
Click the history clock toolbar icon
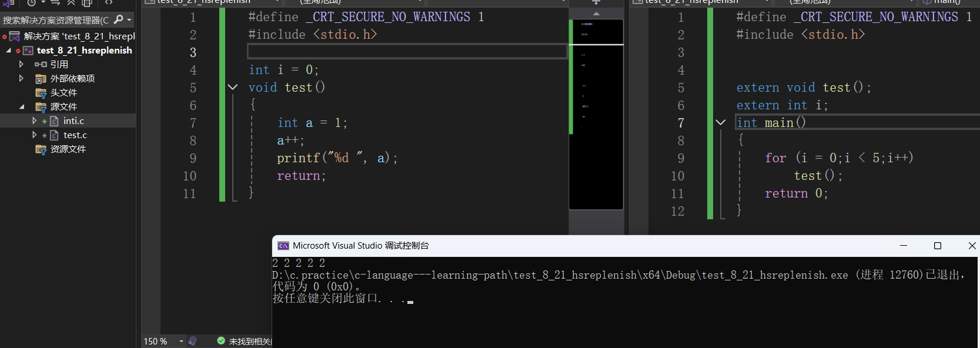coord(32,3)
